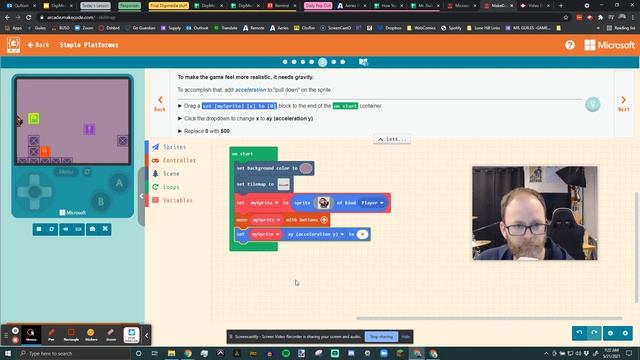The width and height of the screenshot is (640, 360).
Task: Open the mySprite dropdown in the set sprite block
Action: 264,203
